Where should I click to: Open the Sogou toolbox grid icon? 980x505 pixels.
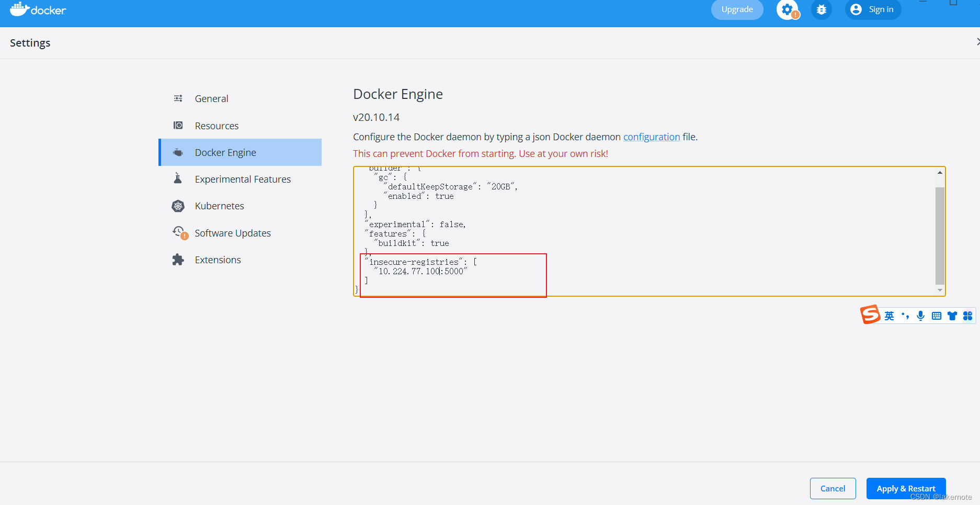967,316
